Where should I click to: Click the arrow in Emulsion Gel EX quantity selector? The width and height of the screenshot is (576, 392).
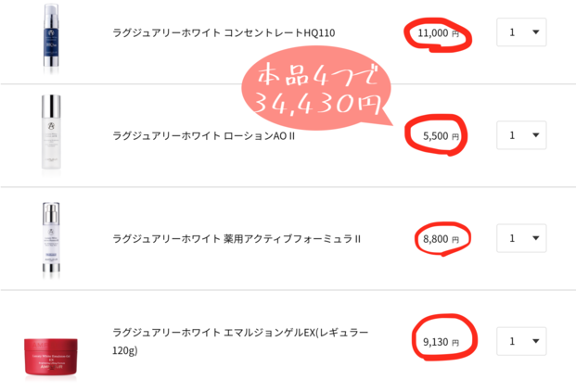coord(535,341)
